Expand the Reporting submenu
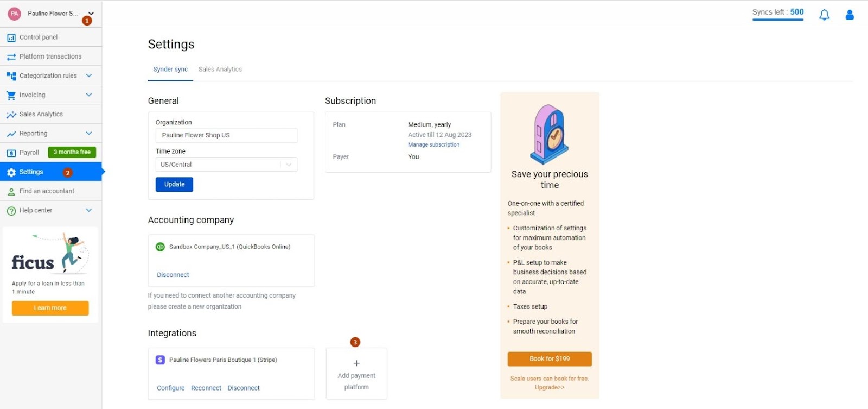 [x=89, y=133]
